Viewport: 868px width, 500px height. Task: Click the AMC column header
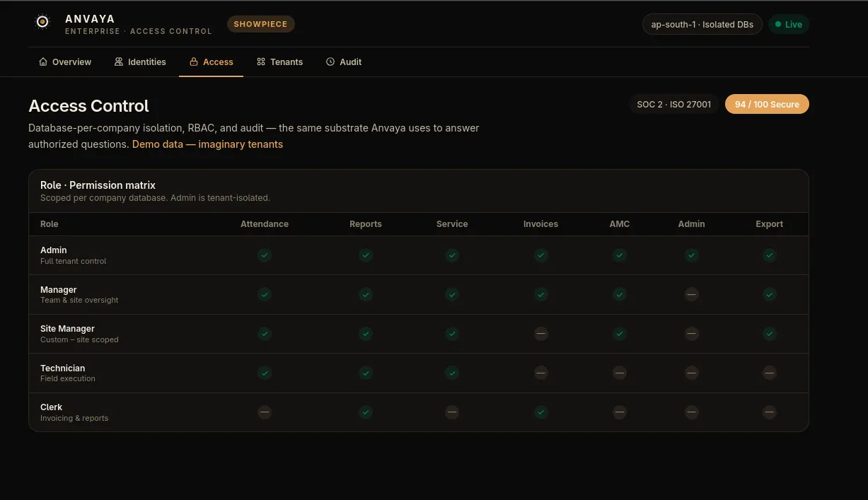click(620, 224)
